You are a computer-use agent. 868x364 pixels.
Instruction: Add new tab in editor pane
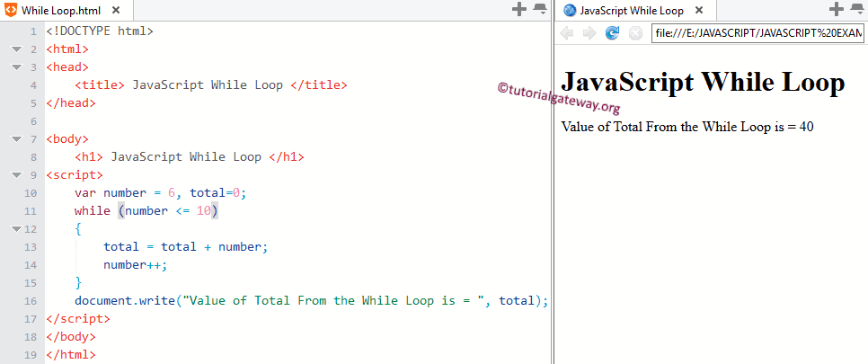point(518,8)
